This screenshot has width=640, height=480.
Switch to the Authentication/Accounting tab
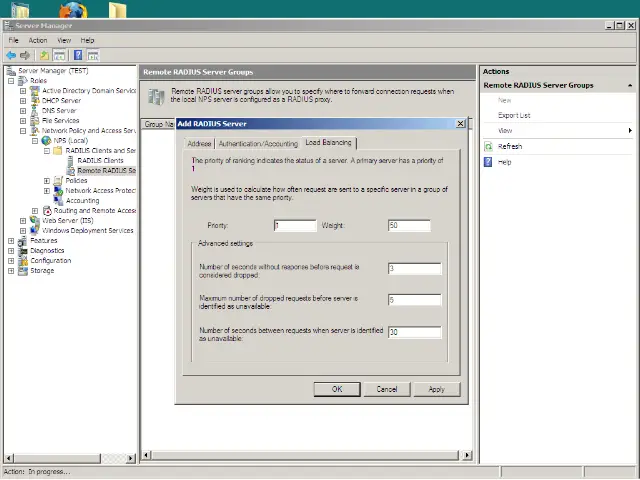pos(258,144)
